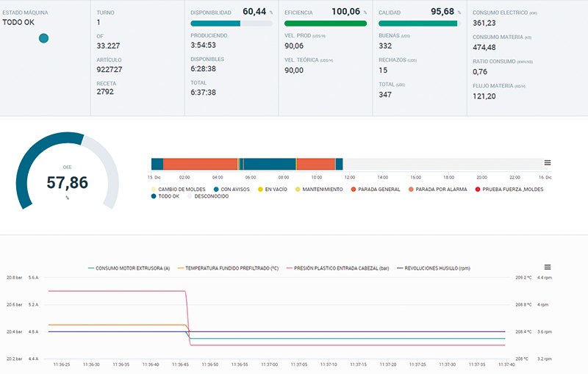
Task: Open the line chart hamburger menu
Action: (x=548, y=267)
